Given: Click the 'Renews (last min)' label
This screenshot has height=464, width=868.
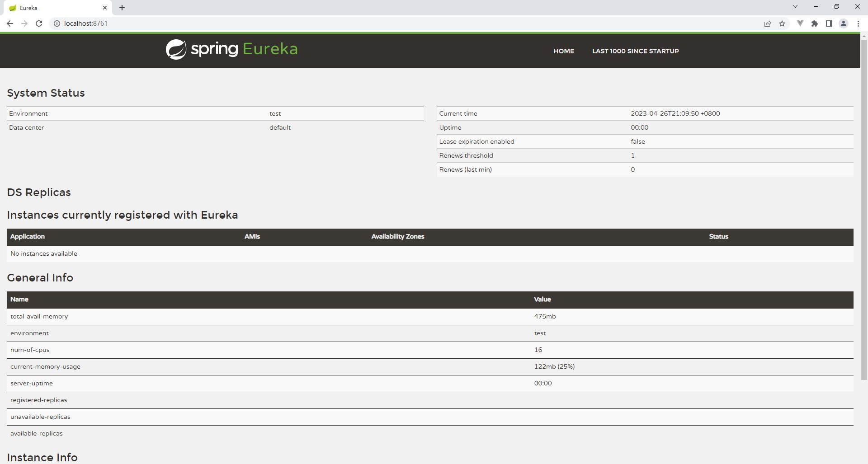Looking at the screenshot, I should (x=465, y=170).
